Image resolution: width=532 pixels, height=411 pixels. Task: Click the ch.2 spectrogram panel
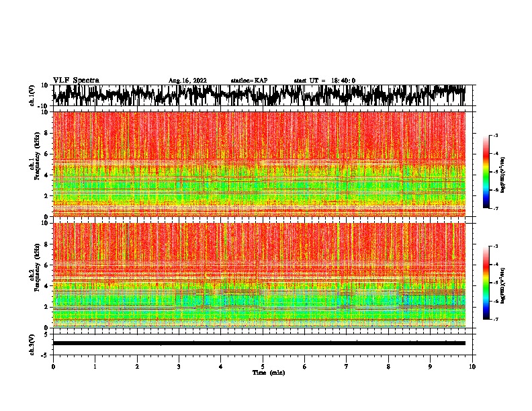[259, 275]
